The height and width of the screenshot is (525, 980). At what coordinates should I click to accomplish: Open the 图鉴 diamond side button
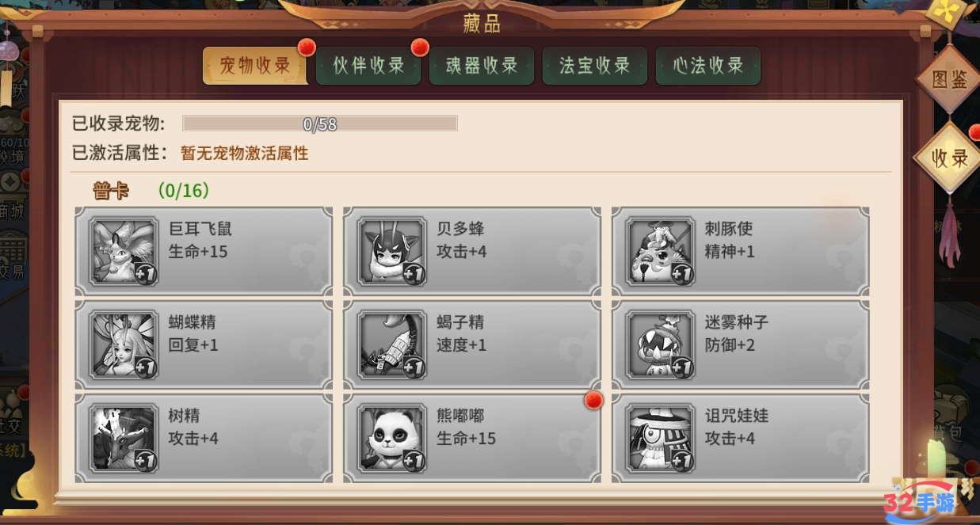[x=949, y=79]
